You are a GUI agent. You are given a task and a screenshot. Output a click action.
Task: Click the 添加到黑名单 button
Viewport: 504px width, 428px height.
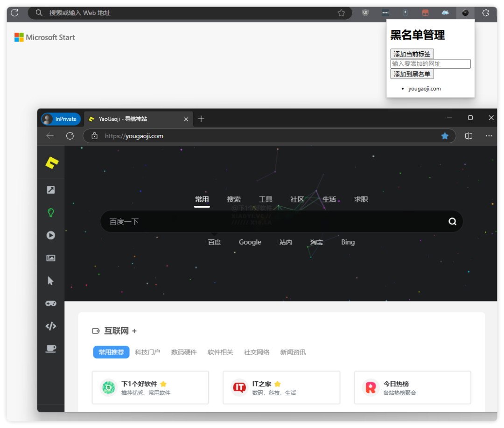[412, 74]
